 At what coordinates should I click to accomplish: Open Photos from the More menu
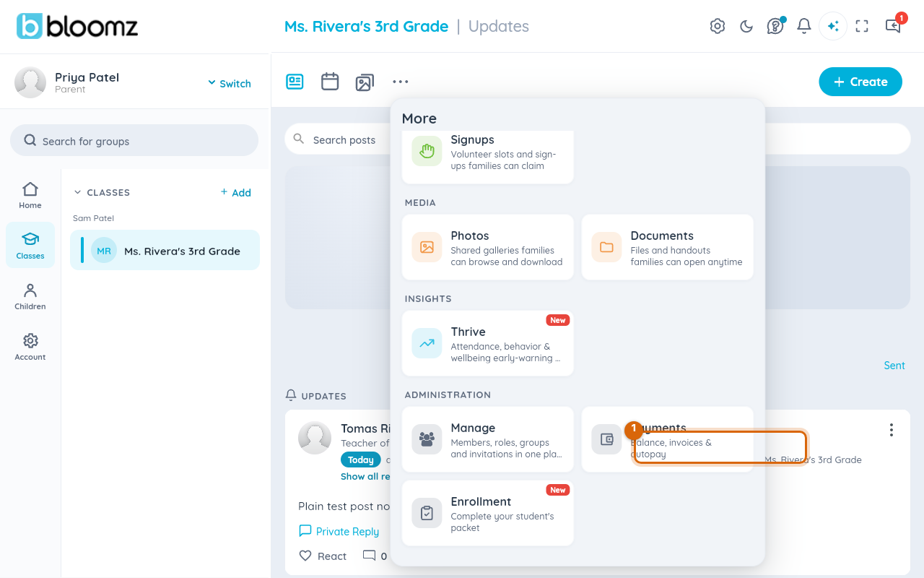[488, 247]
